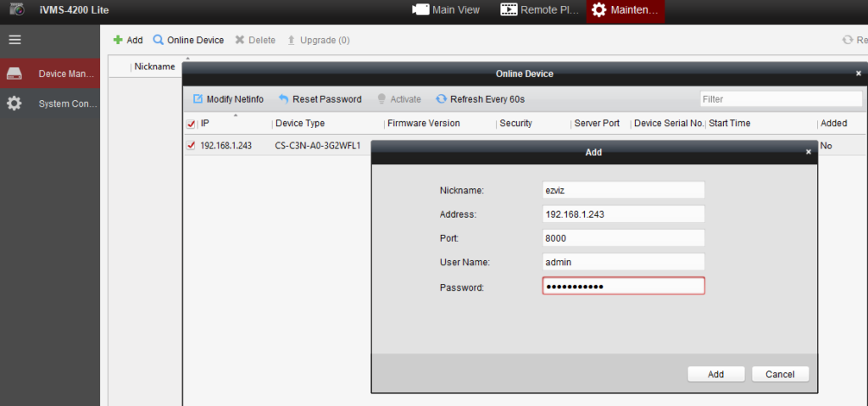Click the iVMS-4200 camera logo icon
The height and width of the screenshot is (406, 868).
click(x=17, y=8)
